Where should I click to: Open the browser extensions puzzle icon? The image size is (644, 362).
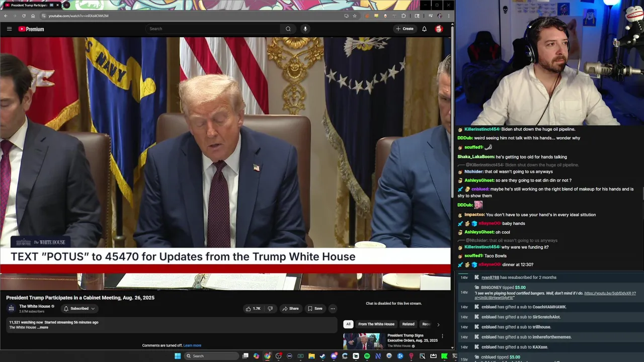point(404,16)
